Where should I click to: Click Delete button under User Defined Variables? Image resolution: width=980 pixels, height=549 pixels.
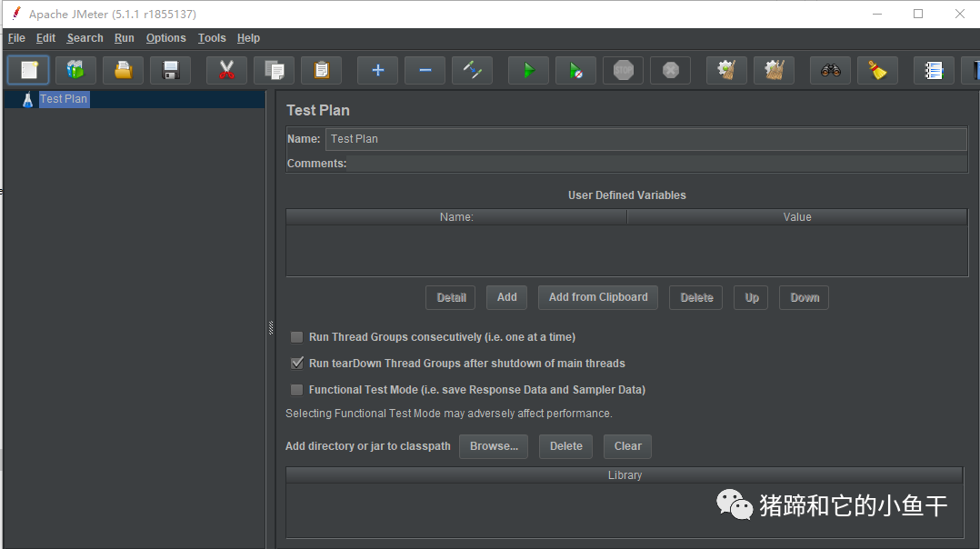click(x=696, y=298)
